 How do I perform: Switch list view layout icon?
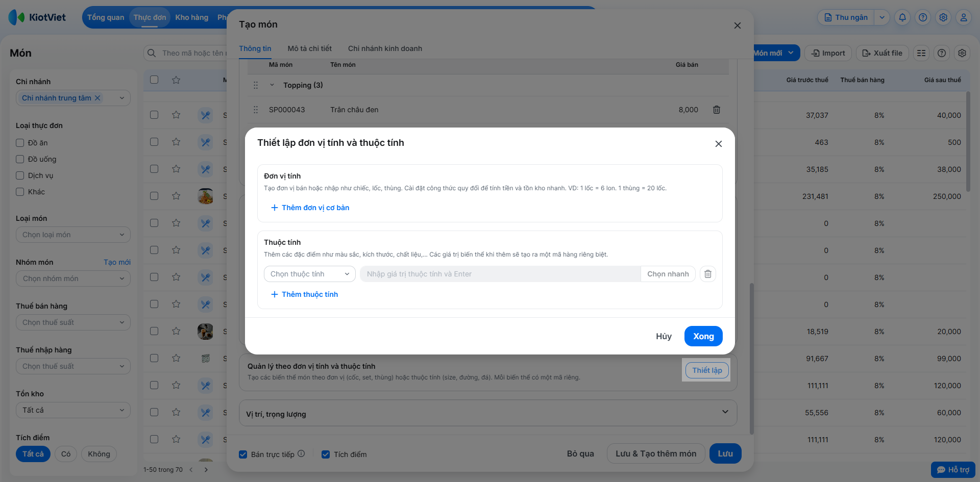point(921,53)
